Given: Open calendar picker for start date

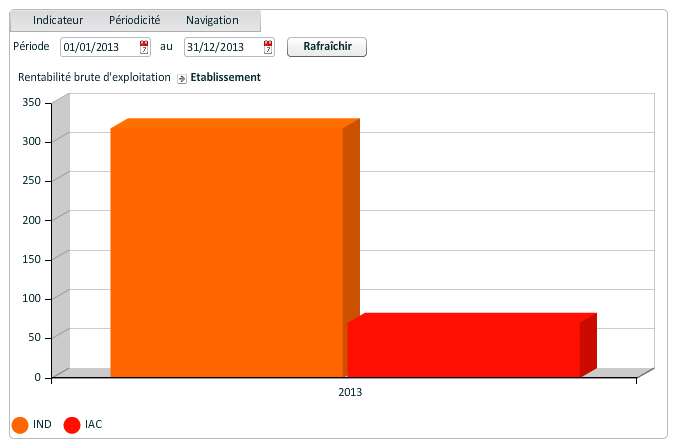Looking at the screenshot, I should [x=144, y=47].
